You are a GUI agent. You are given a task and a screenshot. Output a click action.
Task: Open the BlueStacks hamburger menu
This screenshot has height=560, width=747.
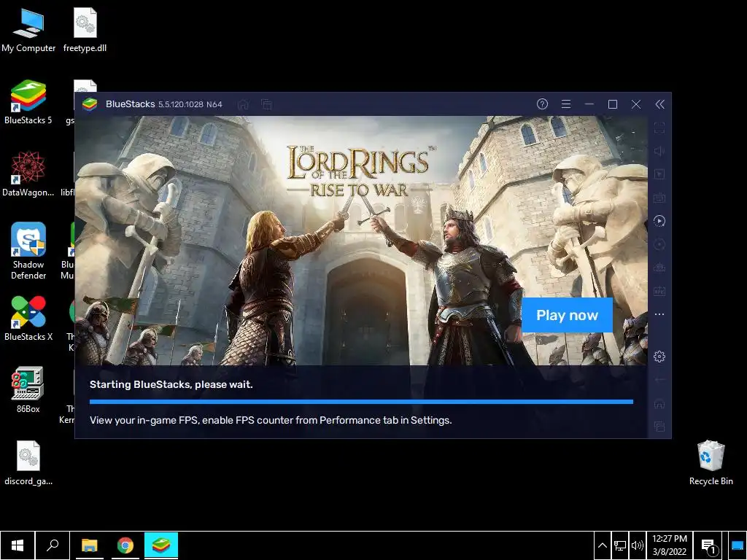pos(566,104)
